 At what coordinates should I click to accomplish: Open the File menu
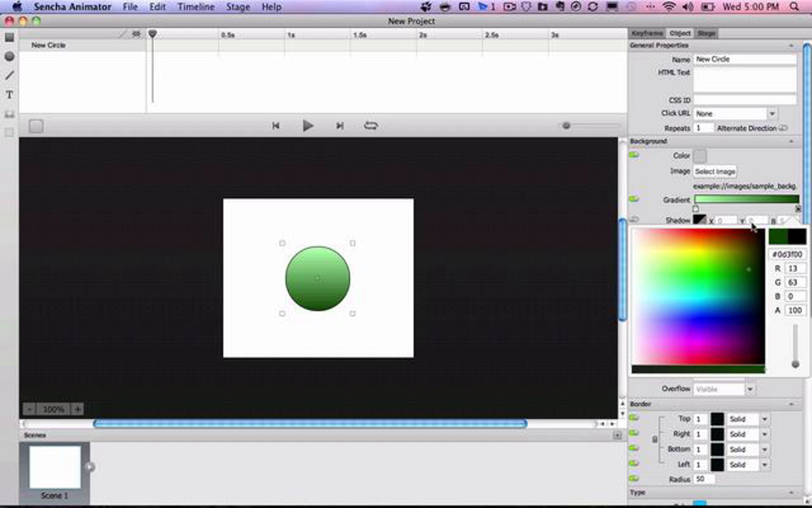pyautogui.click(x=130, y=7)
